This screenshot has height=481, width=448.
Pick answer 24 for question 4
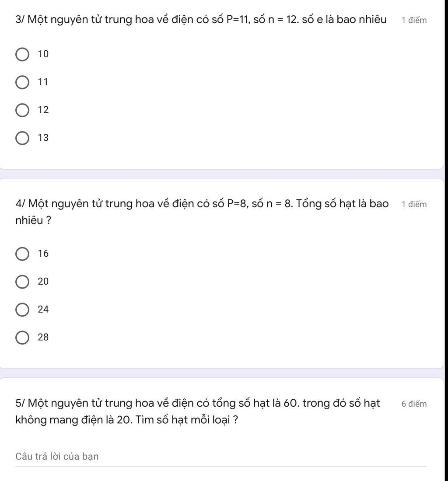[x=22, y=310]
